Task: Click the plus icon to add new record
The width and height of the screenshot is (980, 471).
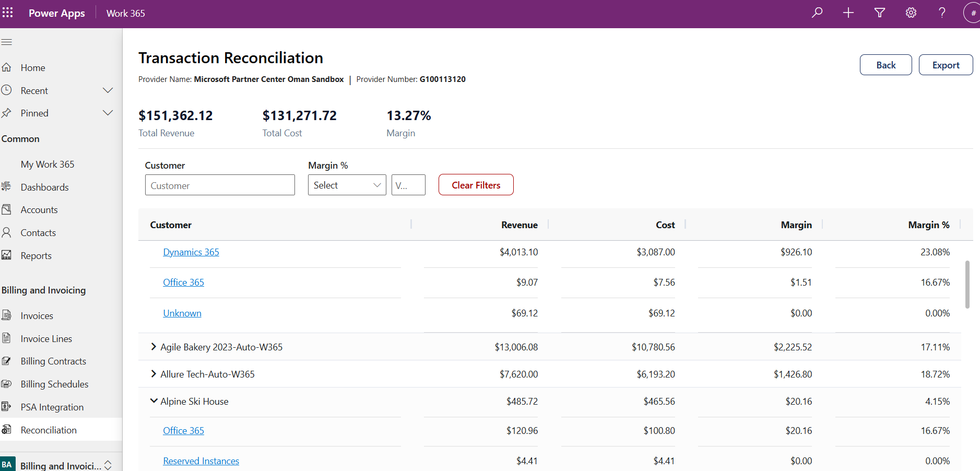Action: [848, 13]
